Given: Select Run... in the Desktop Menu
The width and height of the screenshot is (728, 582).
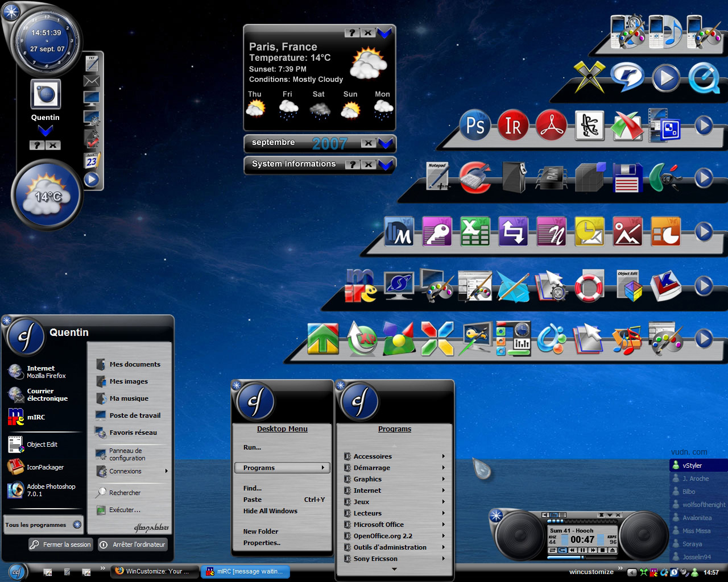Looking at the screenshot, I should coord(252,447).
